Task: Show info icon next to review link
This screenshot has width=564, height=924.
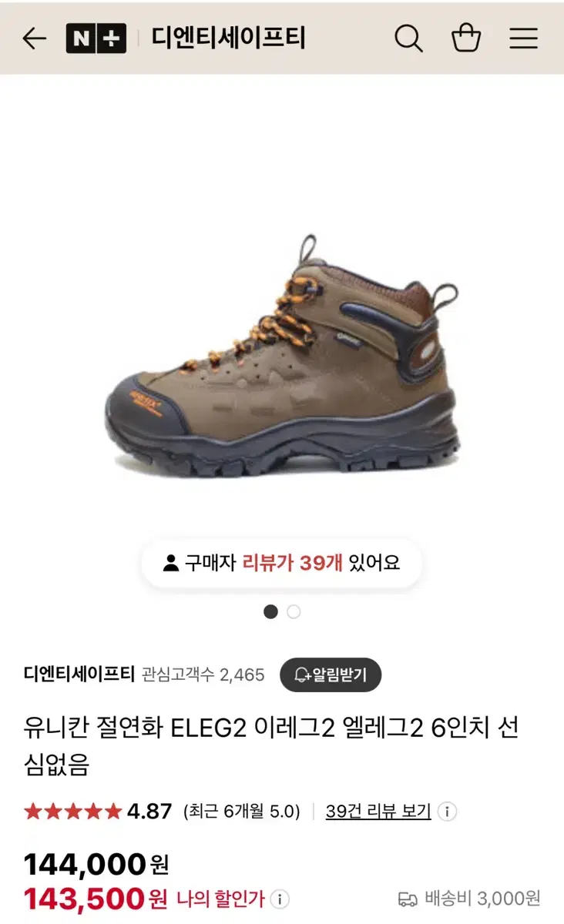Action: pyautogui.click(x=448, y=811)
